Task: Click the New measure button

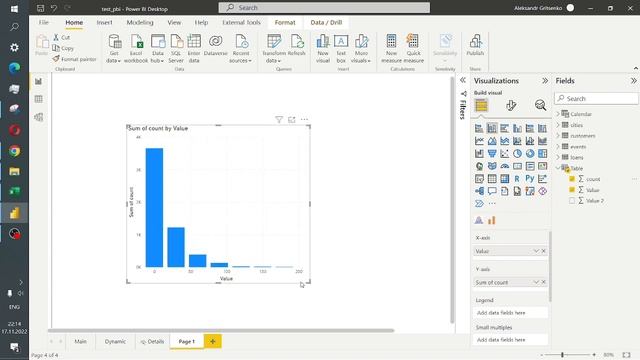Action: [391, 49]
